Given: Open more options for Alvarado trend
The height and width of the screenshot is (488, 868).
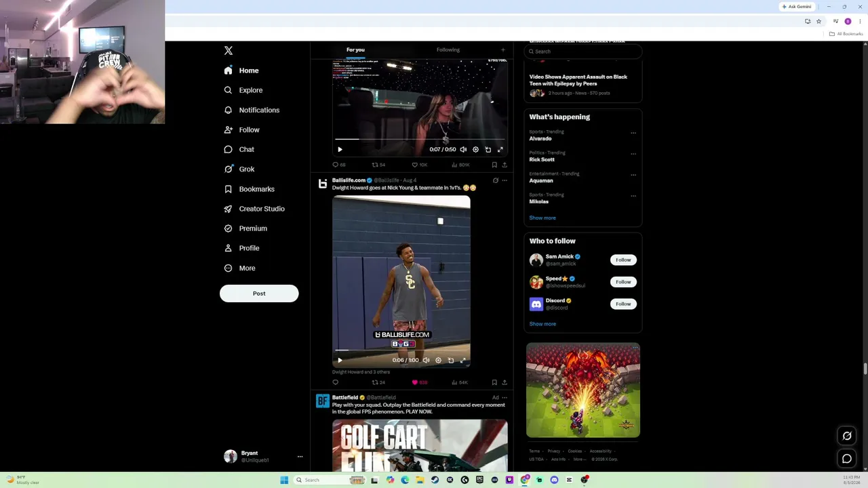Looking at the screenshot, I should [633, 133].
